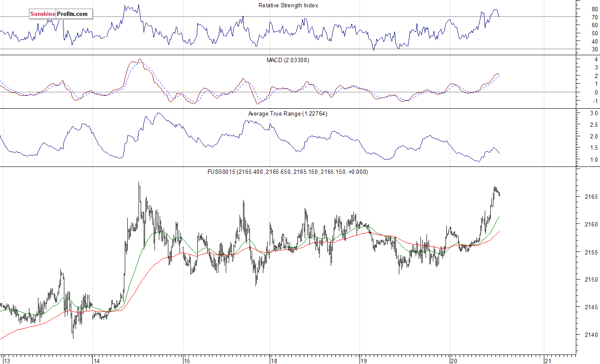Click the MACD axis value 0
This screenshot has height=364, width=600.
coord(596,93)
